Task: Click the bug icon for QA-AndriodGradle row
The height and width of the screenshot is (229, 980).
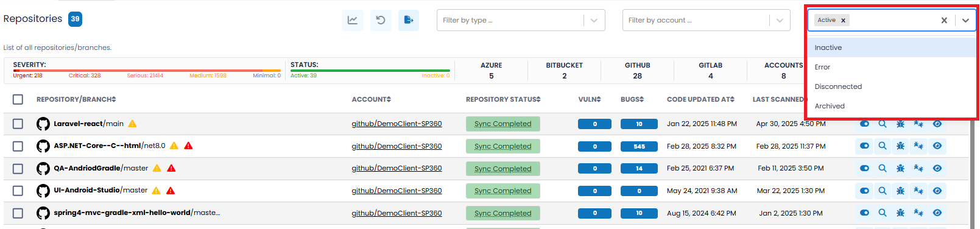Action: (x=900, y=168)
